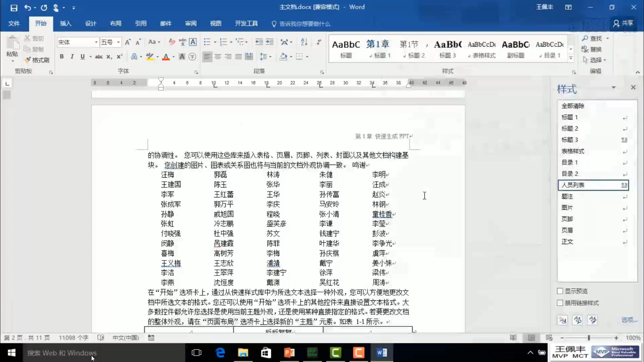Open Manage Styles in Styles pane
Image resolution: width=644 pixels, height=362 pixels.
coord(593,320)
